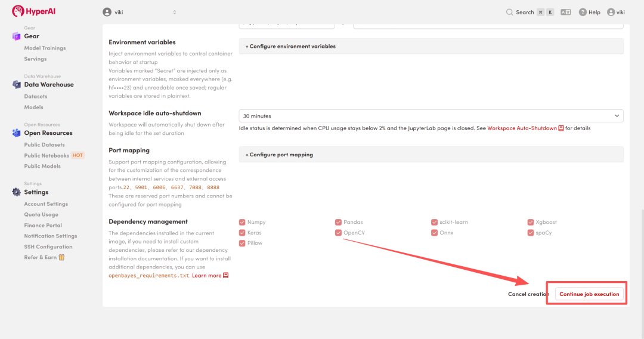Open the 30 minutes idle auto-shutdown dropdown
Screen dimensions: 644x339
(x=431, y=116)
